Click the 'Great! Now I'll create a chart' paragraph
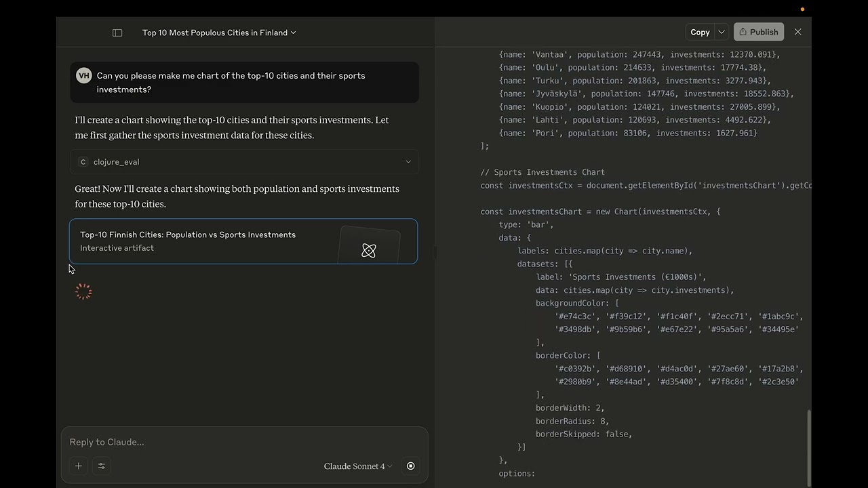Image resolution: width=868 pixels, height=488 pixels. point(237,197)
